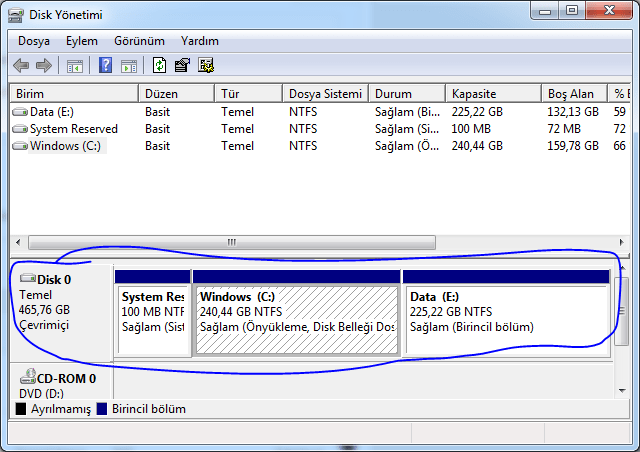Click the Basit layout cell in the Data (E:) row

click(x=158, y=111)
